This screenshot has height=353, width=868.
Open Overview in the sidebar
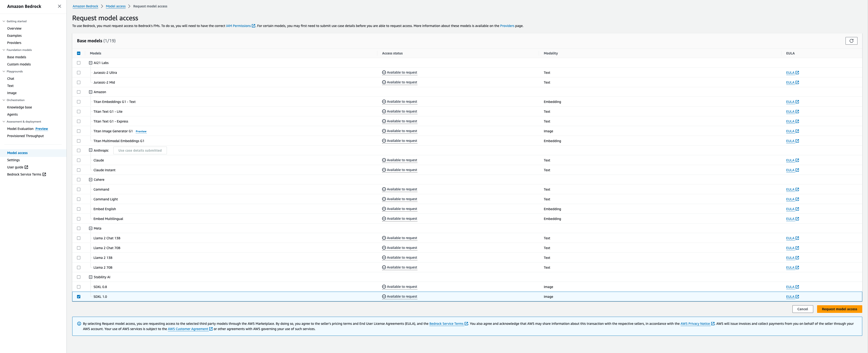(x=14, y=29)
